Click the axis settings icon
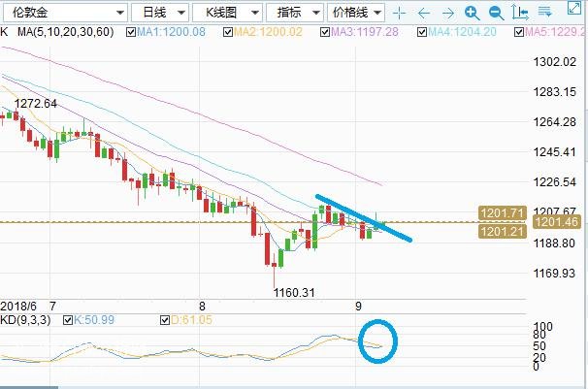Screen dimensions: 588x389 click(x=519, y=14)
